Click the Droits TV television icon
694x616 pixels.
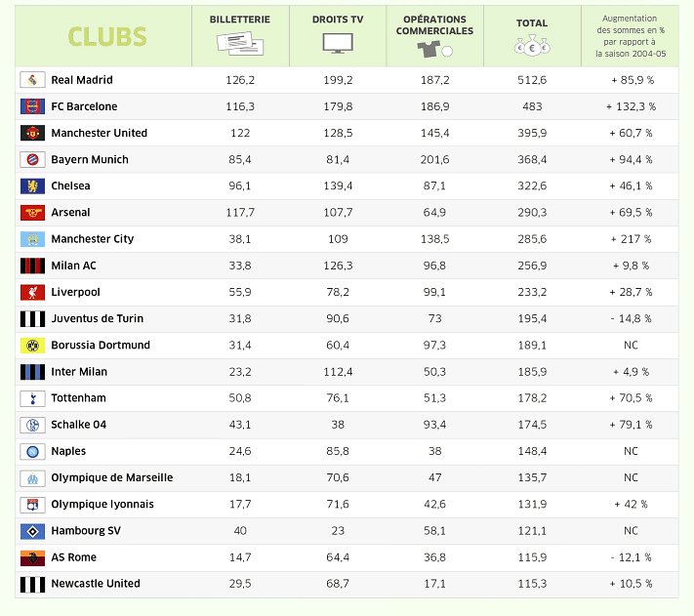(338, 44)
